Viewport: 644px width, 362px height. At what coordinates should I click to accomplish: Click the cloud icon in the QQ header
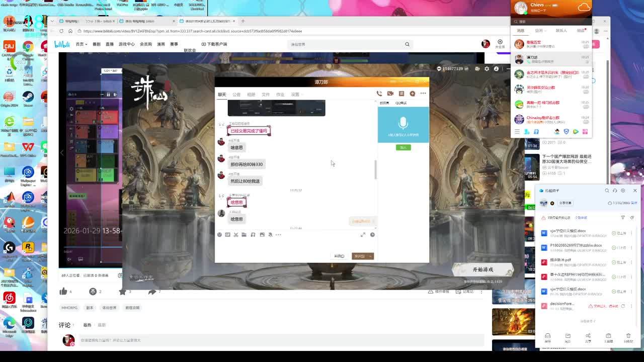[584, 7]
